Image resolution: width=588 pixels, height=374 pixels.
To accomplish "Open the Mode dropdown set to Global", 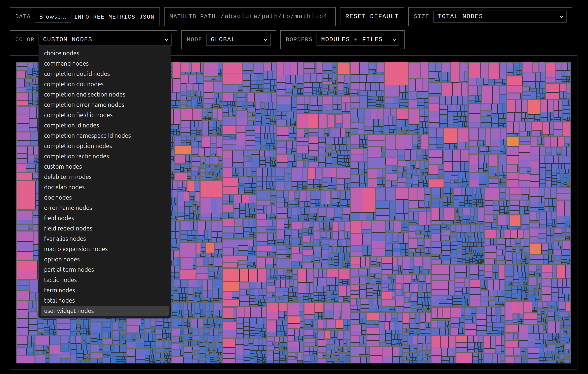I will point(238,40).
